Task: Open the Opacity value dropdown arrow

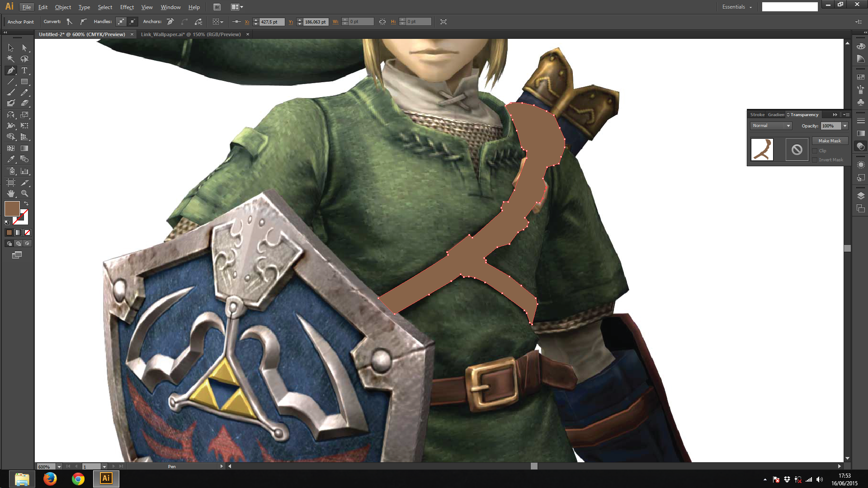Action: pyautogui.click(x=844, y=126)
